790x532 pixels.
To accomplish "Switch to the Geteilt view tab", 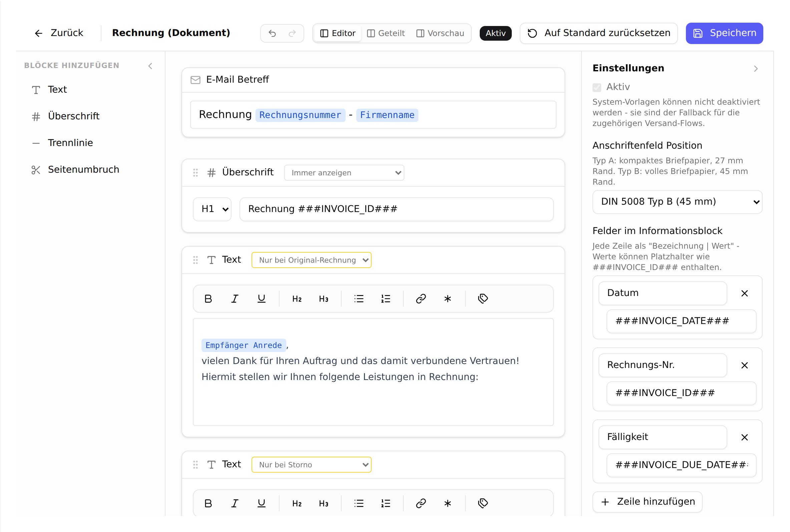I will (386, 33).
